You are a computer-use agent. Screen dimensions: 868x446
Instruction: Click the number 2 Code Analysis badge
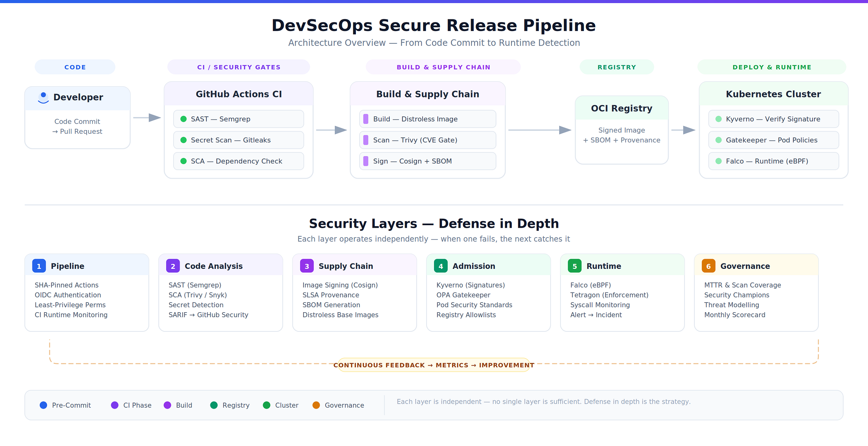pyautogui.click(x=173, y=266)
